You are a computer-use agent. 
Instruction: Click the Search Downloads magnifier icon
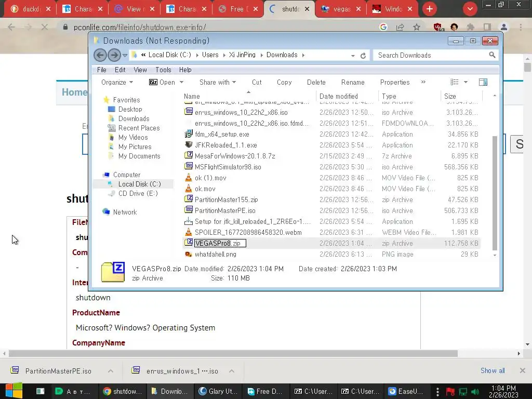pos(492,55)
